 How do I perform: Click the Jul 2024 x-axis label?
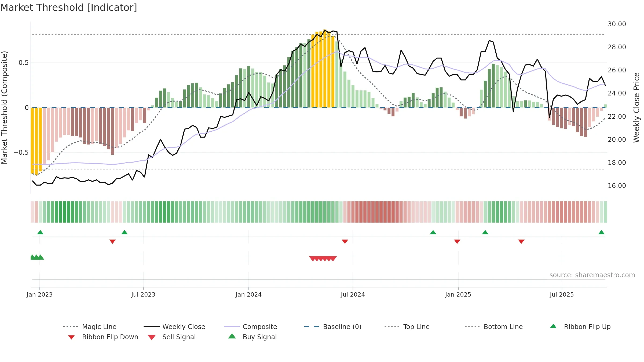click(x=353, y=294)
